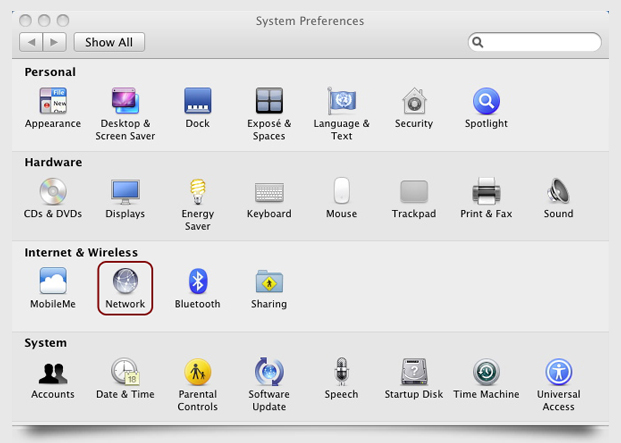The height and width of the screenshot is (443, 621).
Task: Open the Sound preferences
Action: [558, 198]
